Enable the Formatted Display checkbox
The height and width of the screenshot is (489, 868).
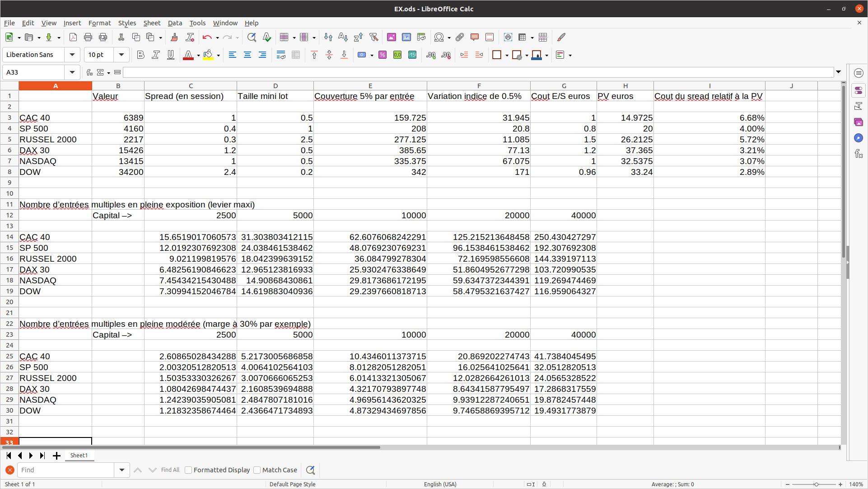[x=189, y=470]
